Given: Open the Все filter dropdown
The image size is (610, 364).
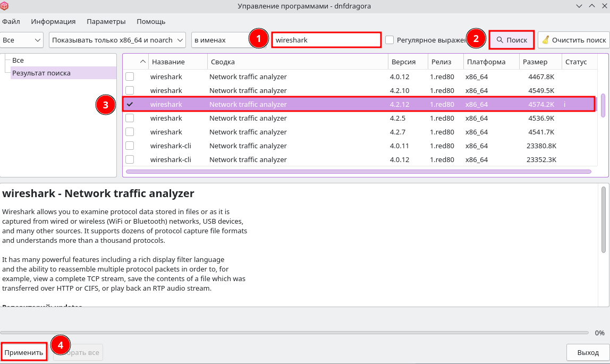Looking at the screenshot, I should 22,40.
